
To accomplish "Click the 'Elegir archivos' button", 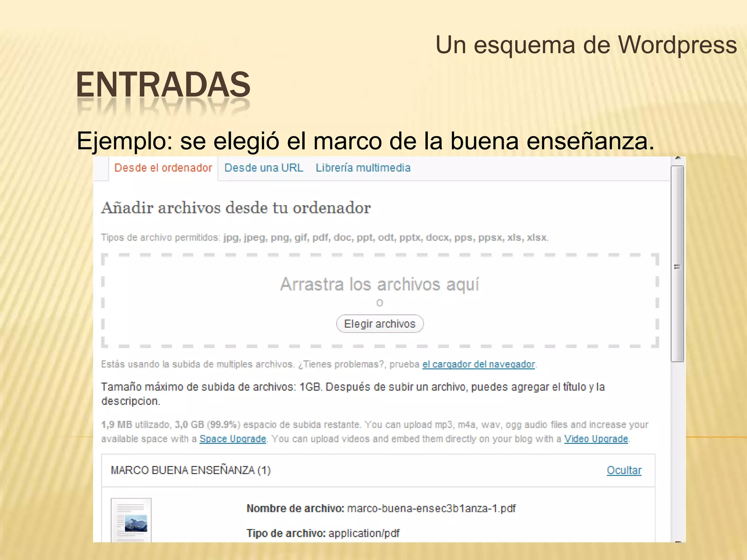I will click(x=380, y=324).
